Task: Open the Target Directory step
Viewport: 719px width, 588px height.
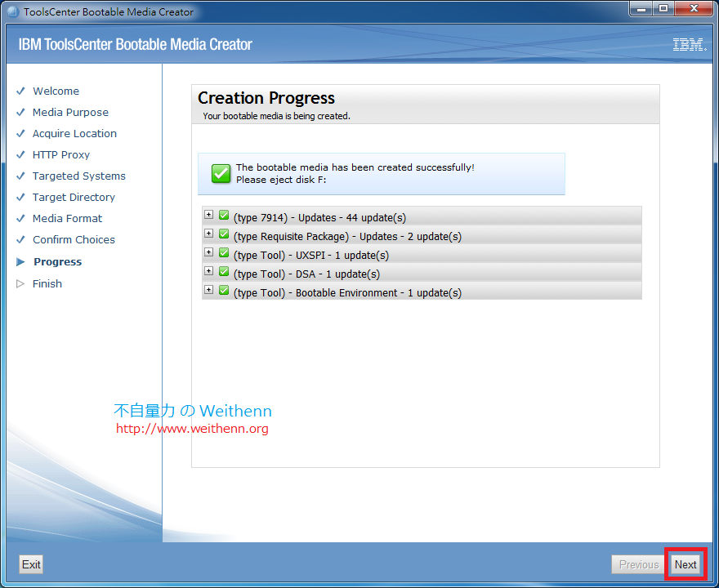Action: pyautogui.click(x=74, y=197)
